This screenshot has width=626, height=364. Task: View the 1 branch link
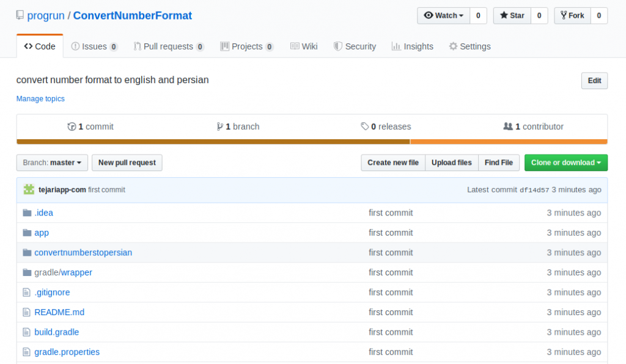(x=238, y=127)
